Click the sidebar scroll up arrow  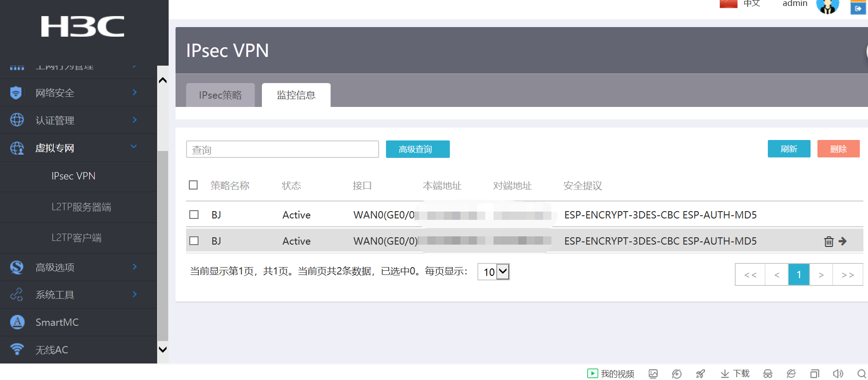pyautogui.click(x=163, y=80)
